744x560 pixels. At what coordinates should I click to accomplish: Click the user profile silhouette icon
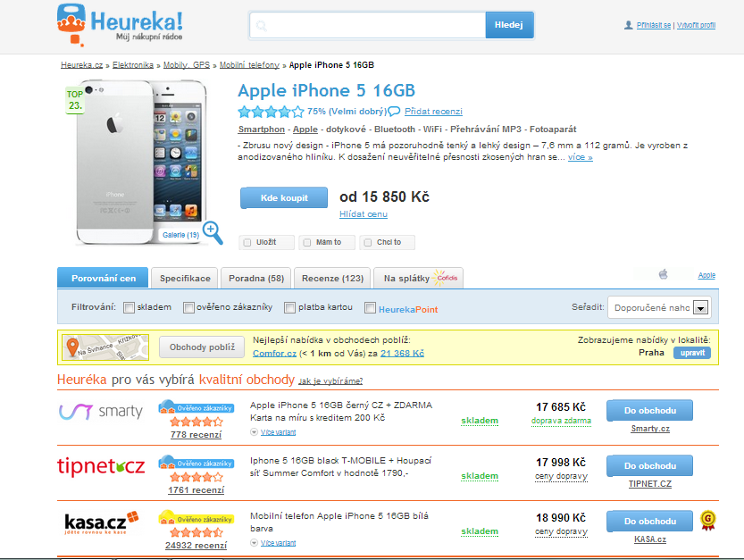pyautogui.click(x=628, y=25)
